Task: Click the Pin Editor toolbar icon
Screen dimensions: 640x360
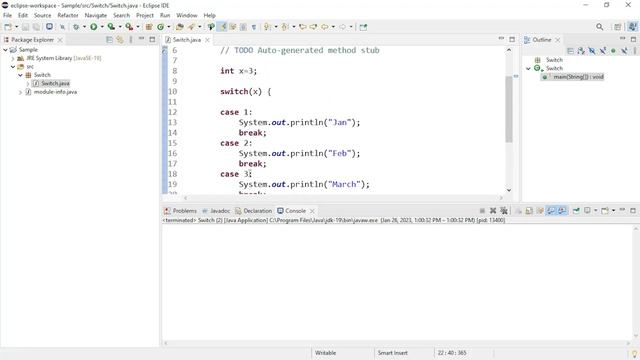Action: (x=363, y=27)
